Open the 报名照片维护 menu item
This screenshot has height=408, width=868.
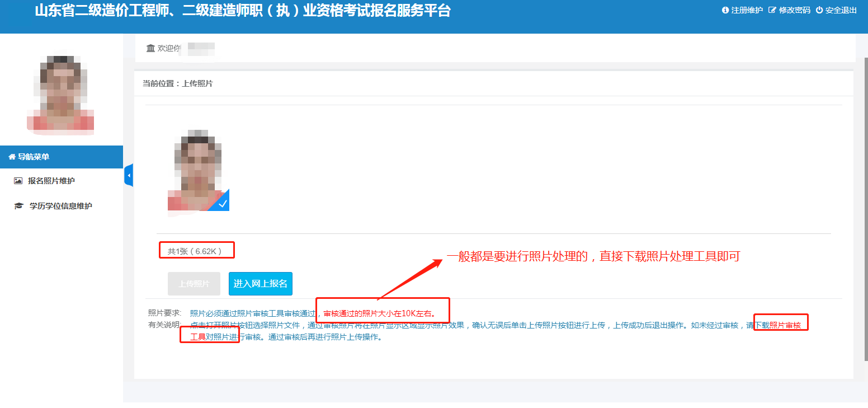coord(51,181)
